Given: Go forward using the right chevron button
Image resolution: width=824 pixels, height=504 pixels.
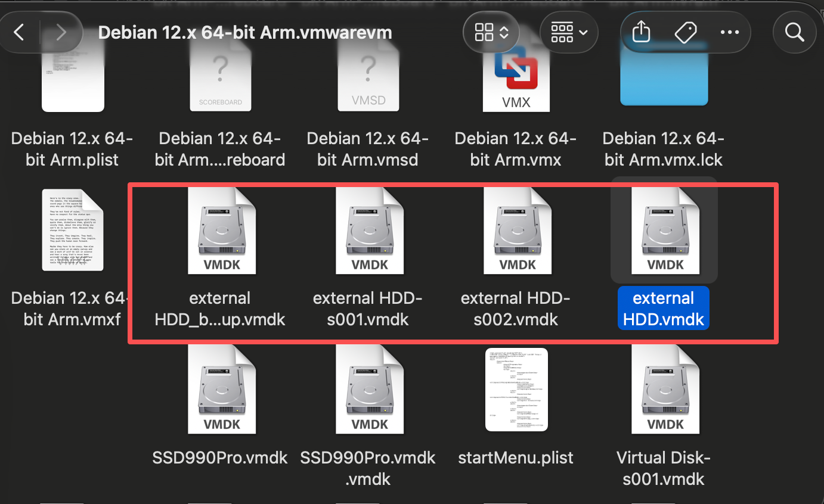Looking at the screenshot, I should click(60, 32).
